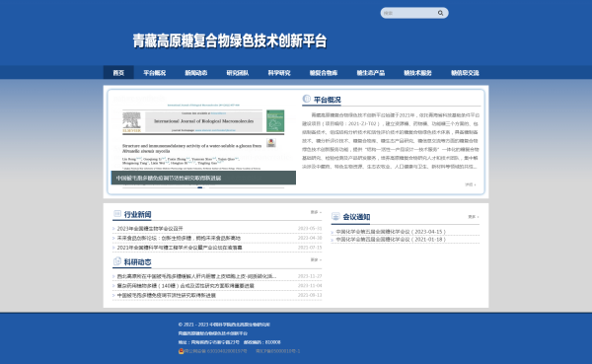592x364 pixels.
Task: Click the footer copyright line 2021 - 2023
Action: [224, 325]
